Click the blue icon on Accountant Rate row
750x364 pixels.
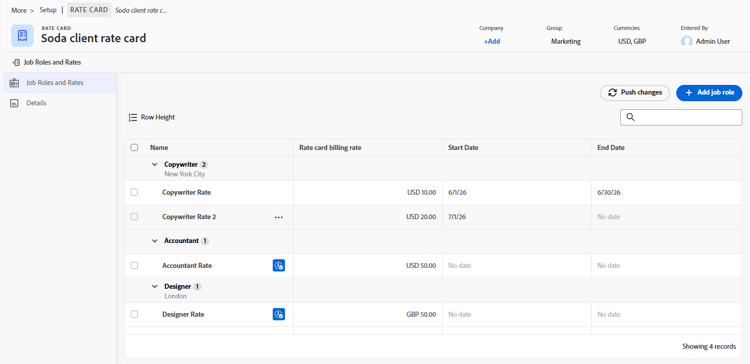click(279, 265)
